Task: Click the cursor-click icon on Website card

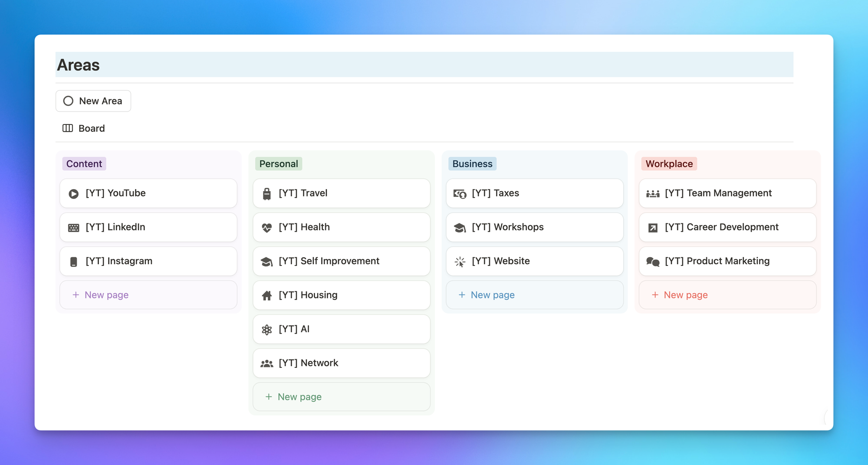Action: [460, 262]
